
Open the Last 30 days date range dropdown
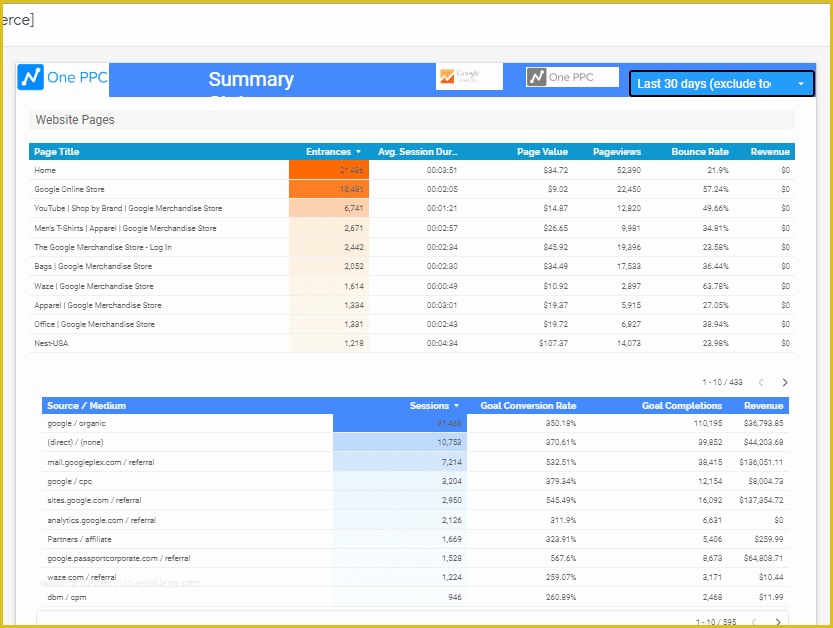click(721, 84)
